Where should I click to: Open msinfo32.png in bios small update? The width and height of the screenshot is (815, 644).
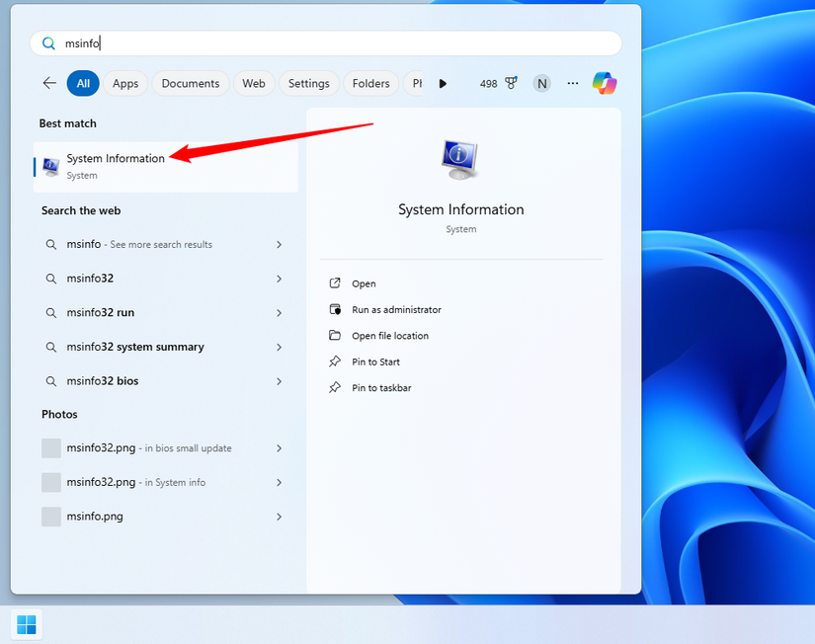click(148, 448)
